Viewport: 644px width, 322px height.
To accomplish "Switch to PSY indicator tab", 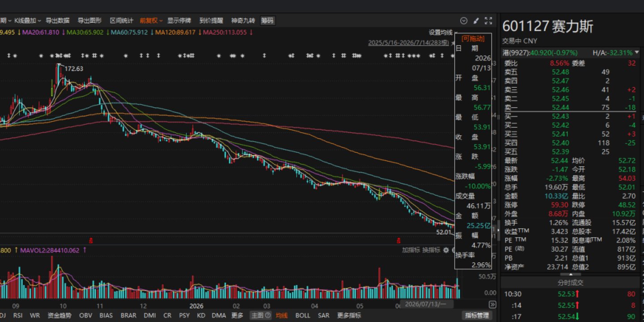I will point(184,315).
